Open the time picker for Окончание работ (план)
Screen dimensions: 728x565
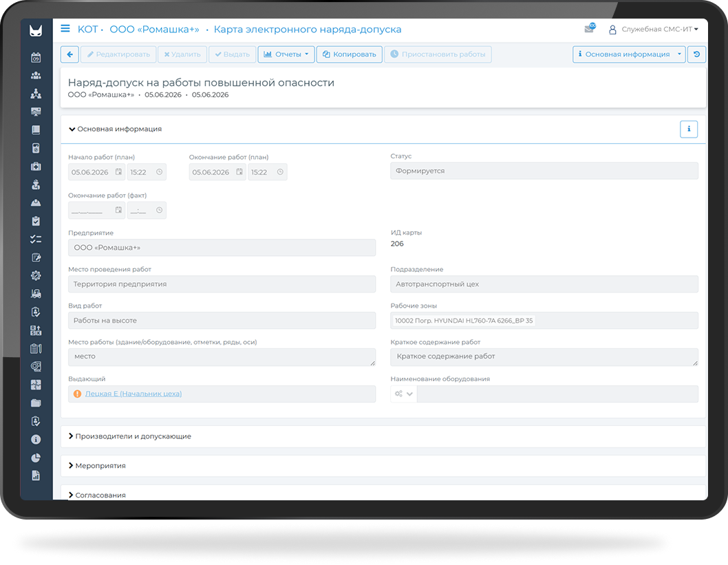point(281,172)
